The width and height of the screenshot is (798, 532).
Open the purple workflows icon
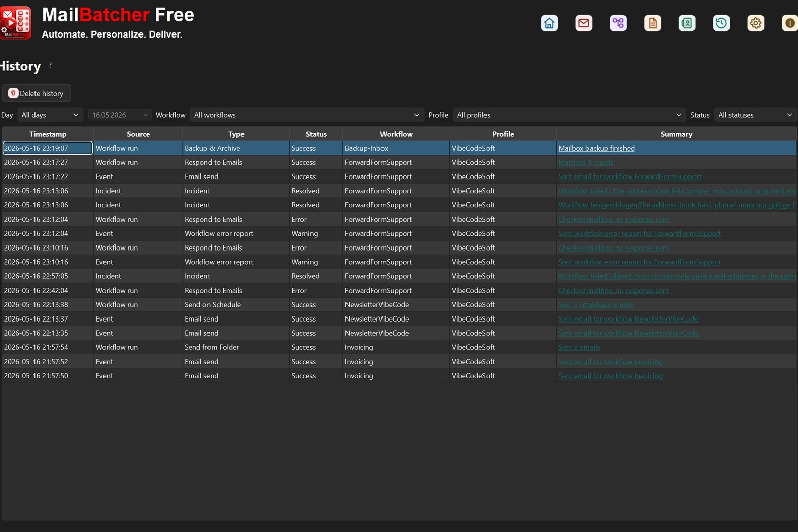[618, 23]
